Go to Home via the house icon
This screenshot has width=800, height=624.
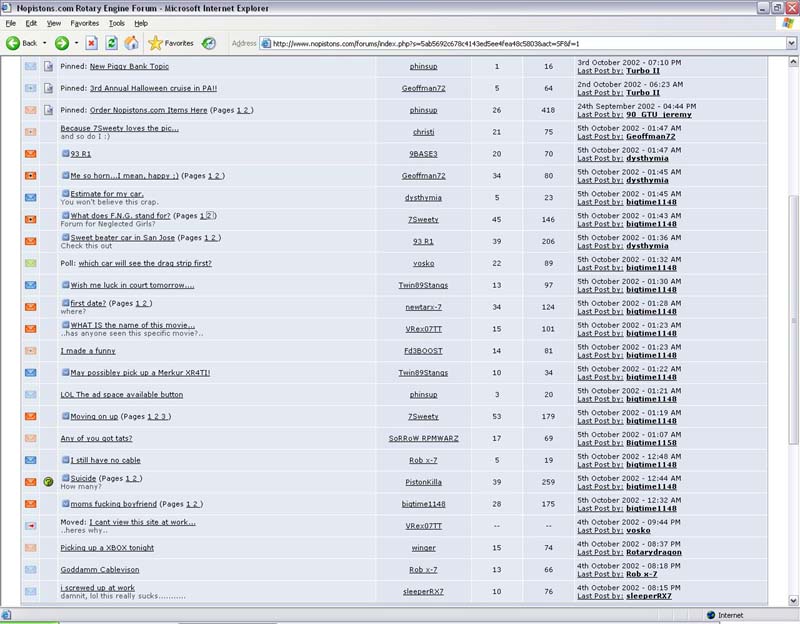pos(131,43)
